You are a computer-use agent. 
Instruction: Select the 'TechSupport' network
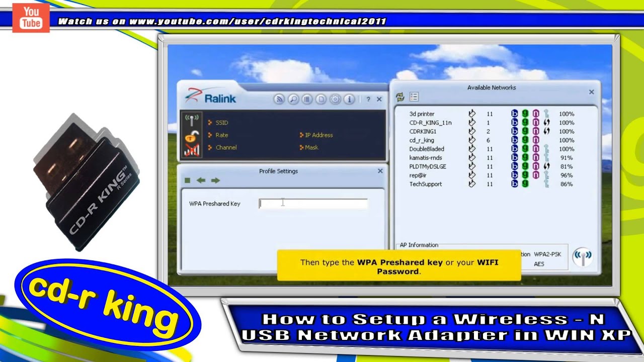[x=426, y=184]
